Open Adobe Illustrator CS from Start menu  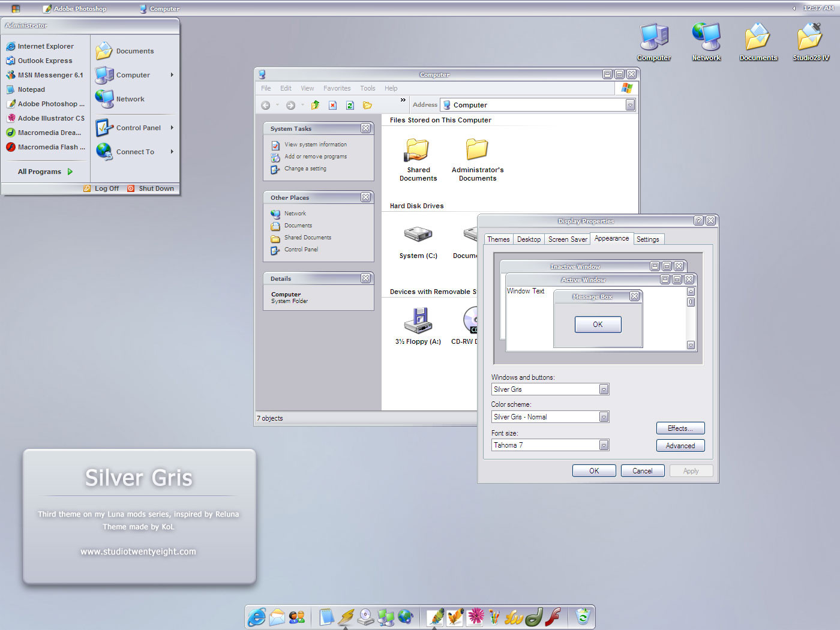tap(50, 118)
